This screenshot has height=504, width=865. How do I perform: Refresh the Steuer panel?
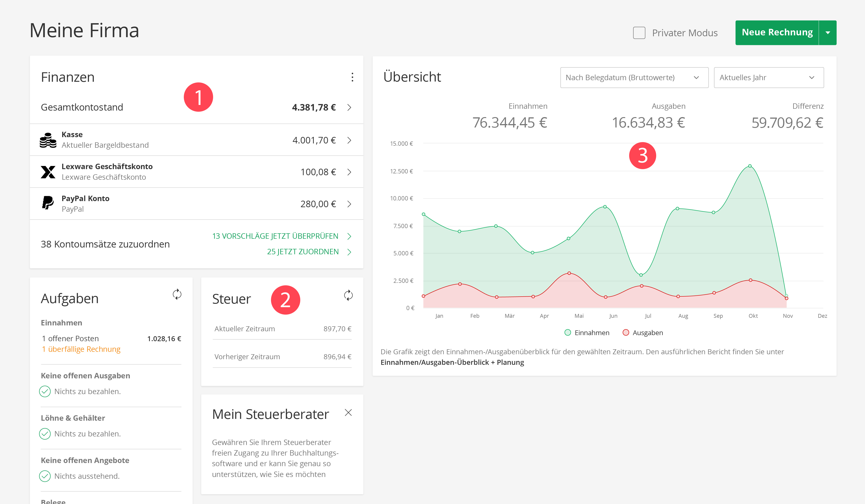point(348,295)
